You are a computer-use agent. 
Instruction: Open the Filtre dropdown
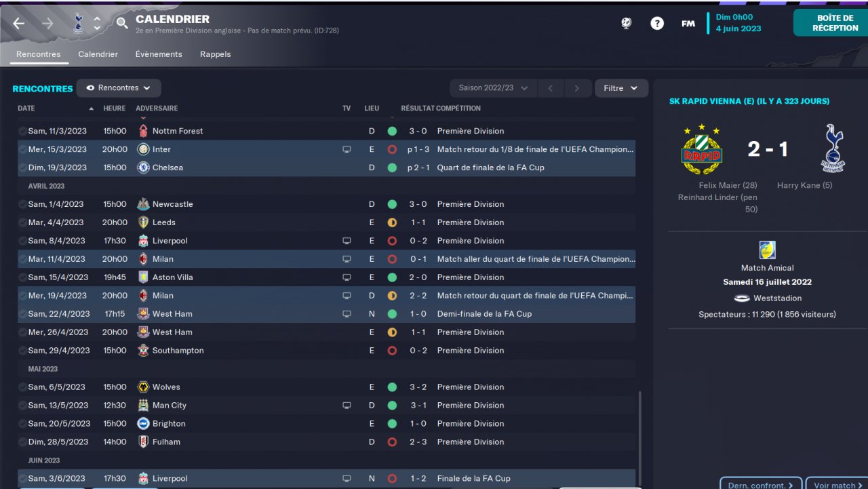[620, 88]
